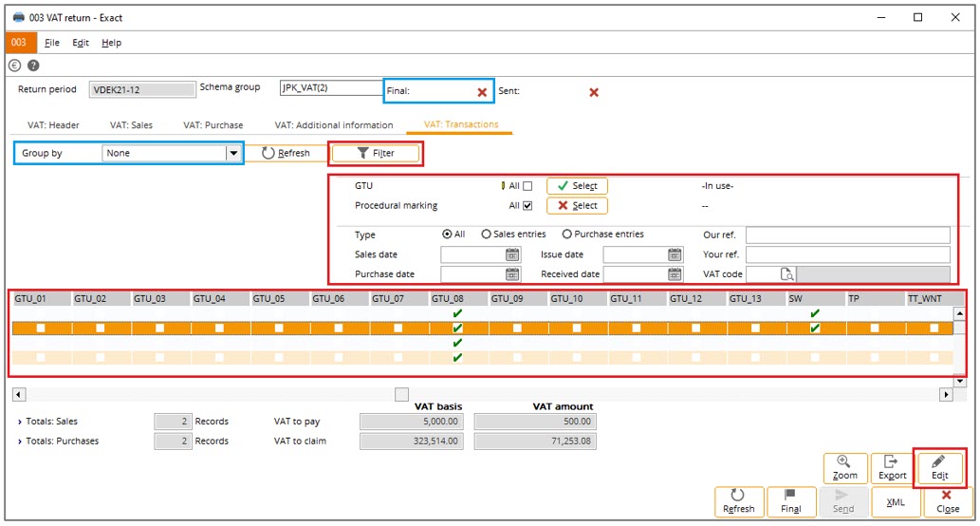Open the Received date calendar picker
Viewport: 980px width, 526px height.
(x=675, y=274)
